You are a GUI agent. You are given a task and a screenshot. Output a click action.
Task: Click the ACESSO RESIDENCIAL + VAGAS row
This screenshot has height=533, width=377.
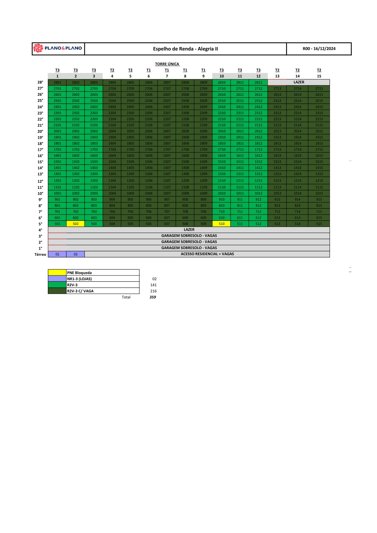click(207, 254)
